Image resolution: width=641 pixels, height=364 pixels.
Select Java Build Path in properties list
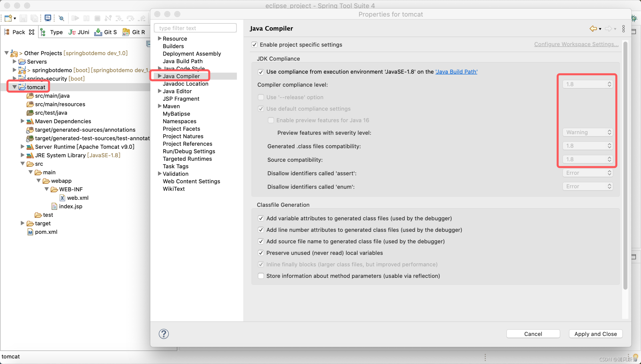(x=183, y=61)
